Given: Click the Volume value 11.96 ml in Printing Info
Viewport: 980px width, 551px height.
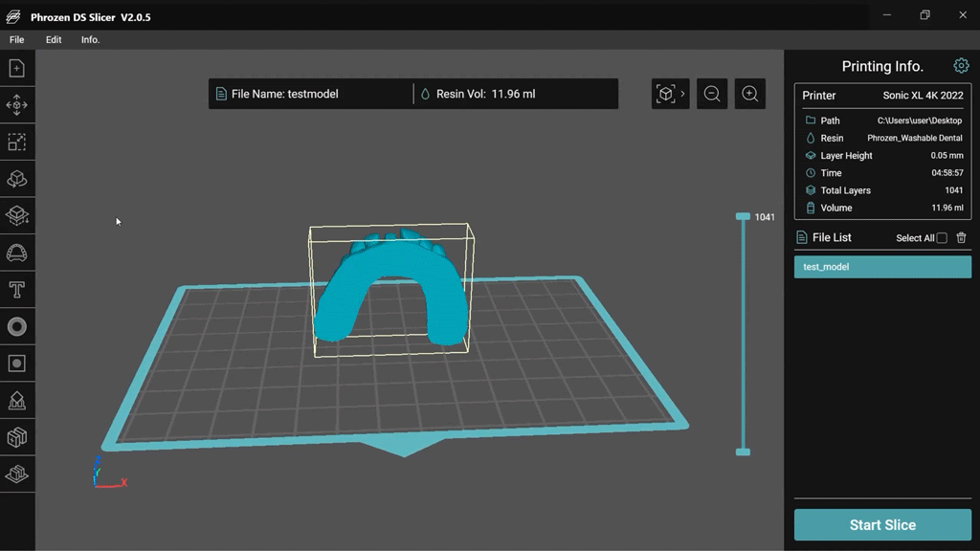Looking at the screenshot, I should (947, 208).
